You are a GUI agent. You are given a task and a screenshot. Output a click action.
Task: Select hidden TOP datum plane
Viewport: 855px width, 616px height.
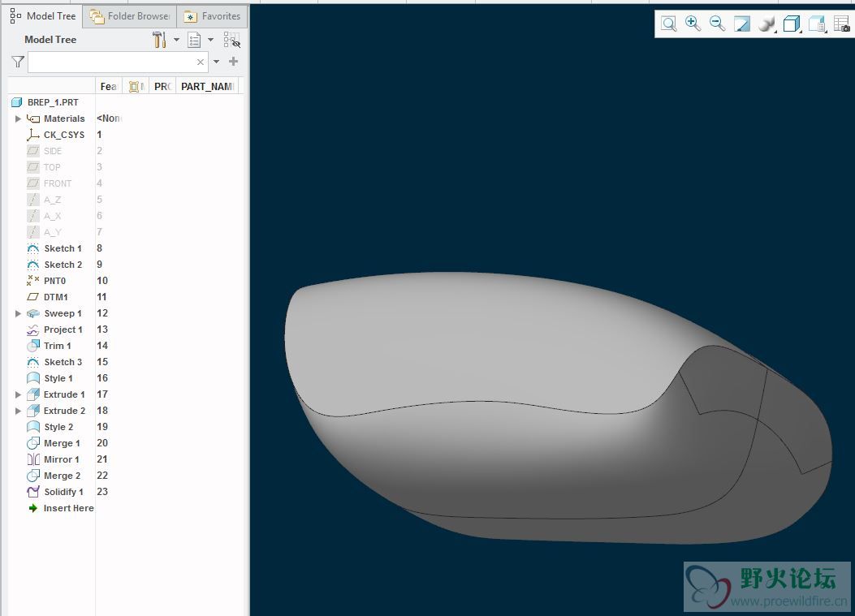(x=52, y=167)
